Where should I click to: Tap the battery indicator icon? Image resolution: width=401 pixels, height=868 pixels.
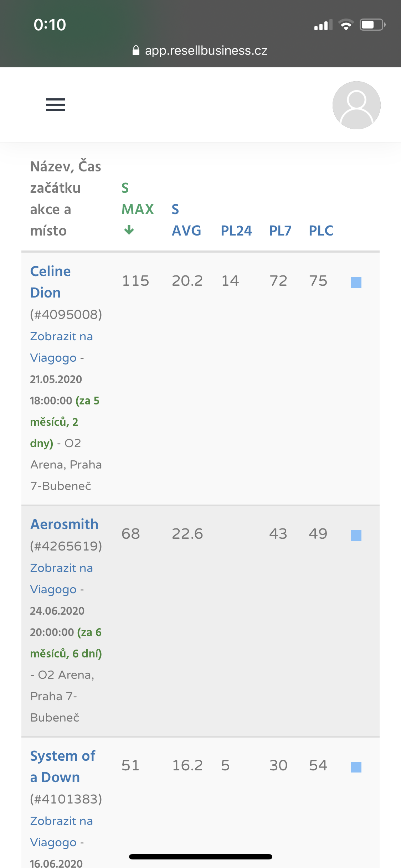pyautogui.click(x=372, y=25)
